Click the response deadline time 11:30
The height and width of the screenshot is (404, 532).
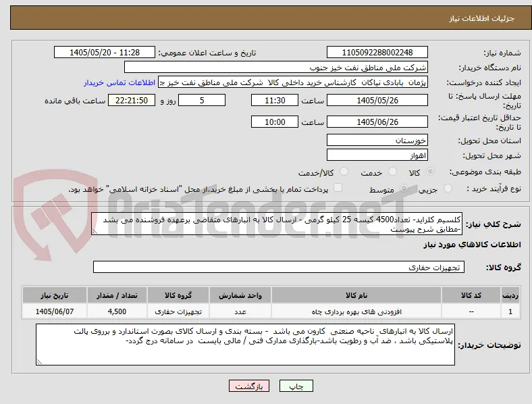(x=275, y=100)
